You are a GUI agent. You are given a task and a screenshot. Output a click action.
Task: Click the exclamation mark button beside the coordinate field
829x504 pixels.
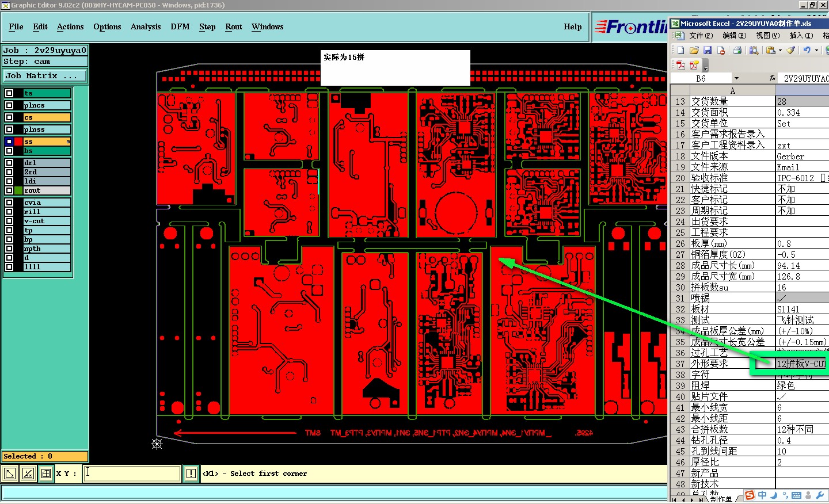191,474
